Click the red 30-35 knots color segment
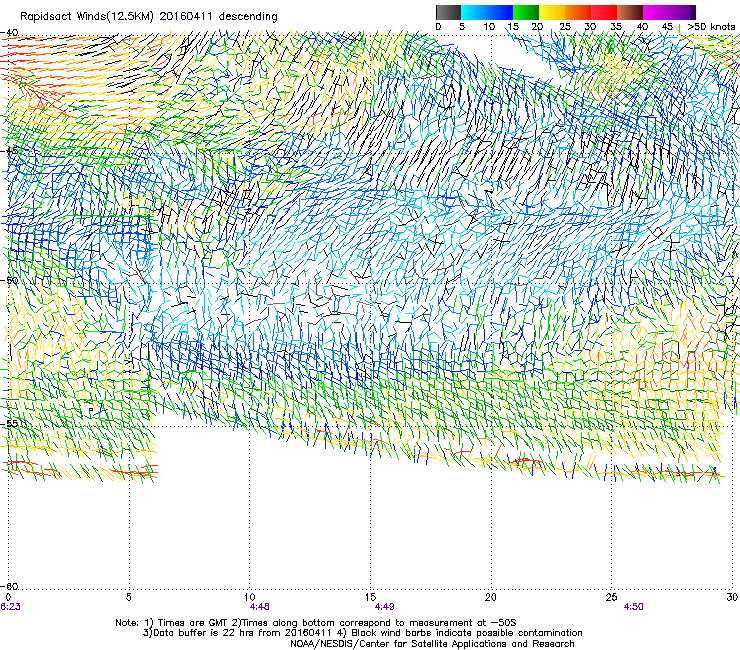Viewport: 740px width, 650px height. [604, 12]
